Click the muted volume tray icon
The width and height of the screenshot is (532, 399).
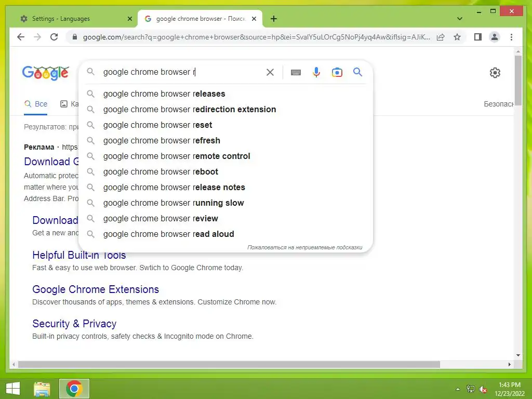coord(483,390)
